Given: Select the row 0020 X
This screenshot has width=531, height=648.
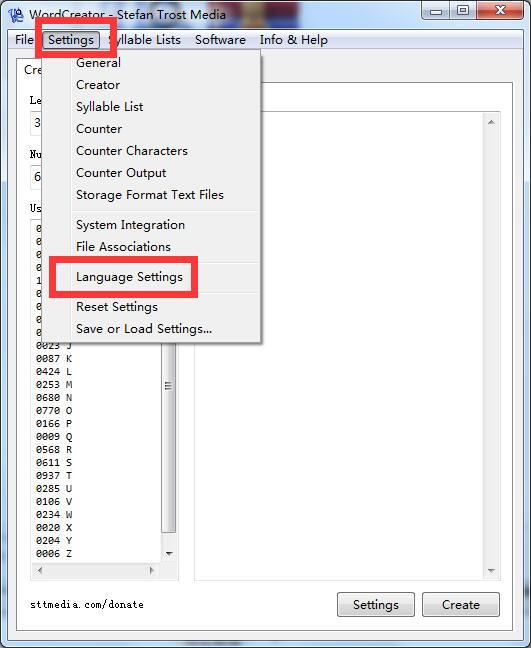Looking at the screenshot, I should [x=54, y=528].
